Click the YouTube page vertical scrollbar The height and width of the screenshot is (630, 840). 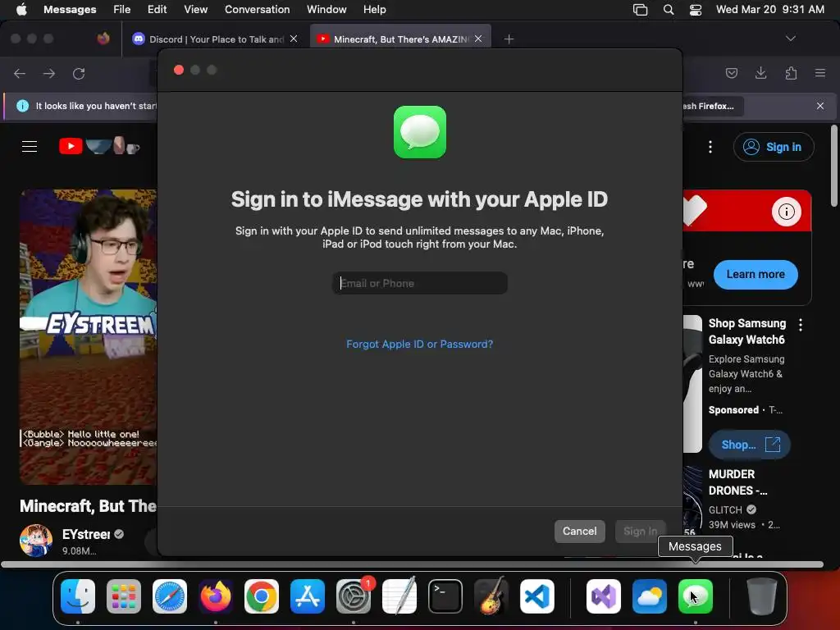pyautogui.click(x=833, y=166)
